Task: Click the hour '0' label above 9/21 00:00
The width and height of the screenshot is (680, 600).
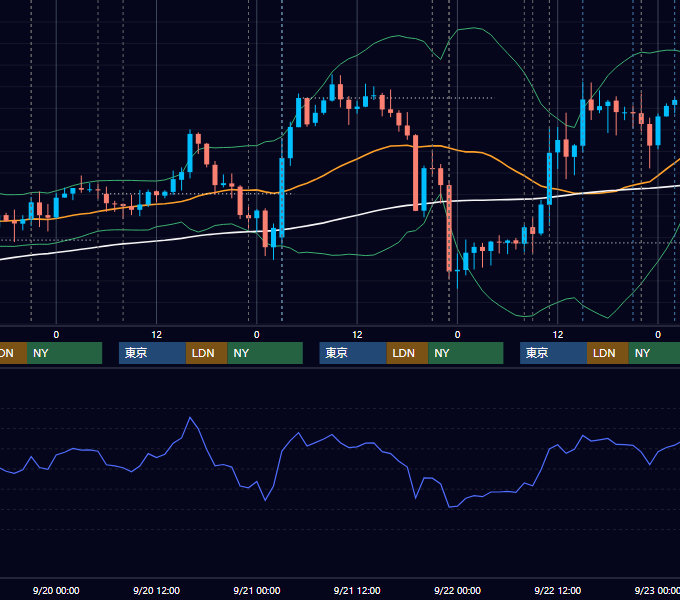Action: pos(257,335)
